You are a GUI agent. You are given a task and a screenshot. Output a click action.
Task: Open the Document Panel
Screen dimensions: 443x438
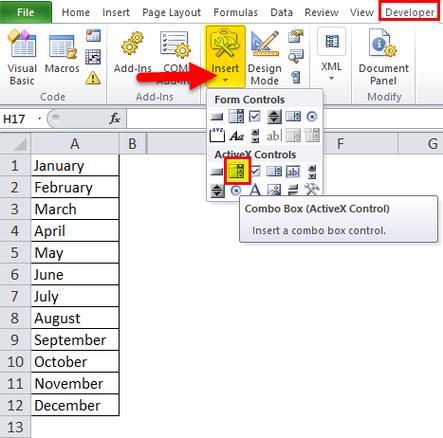pyautogui.click(x=383, y=57)
